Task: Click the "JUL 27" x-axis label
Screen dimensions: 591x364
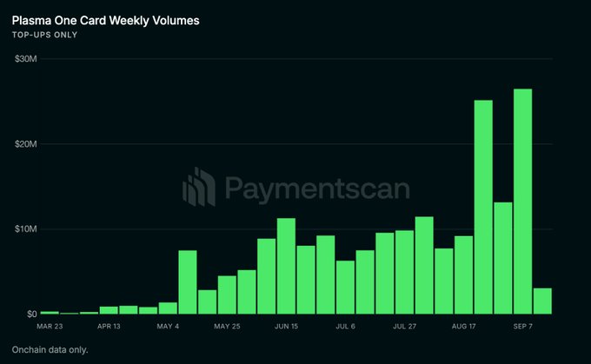Action: [404, 327]
